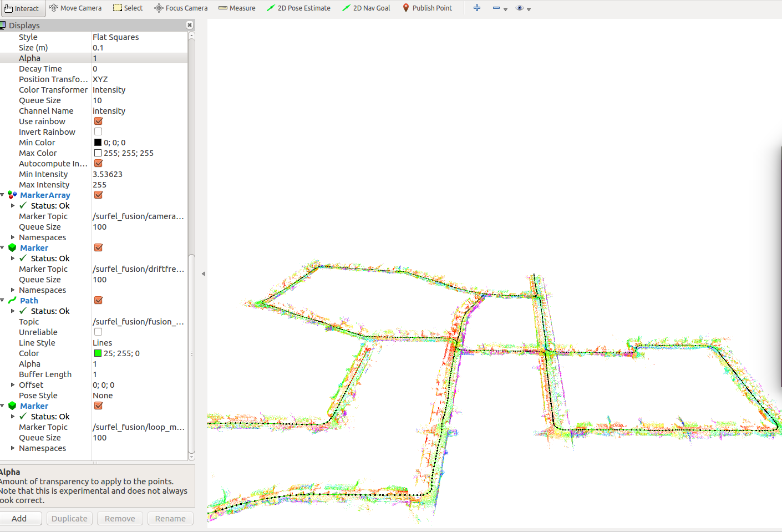Screen dimensions: 782x532
Task: Click the Focus Camera tool
Action: [180, 8]
